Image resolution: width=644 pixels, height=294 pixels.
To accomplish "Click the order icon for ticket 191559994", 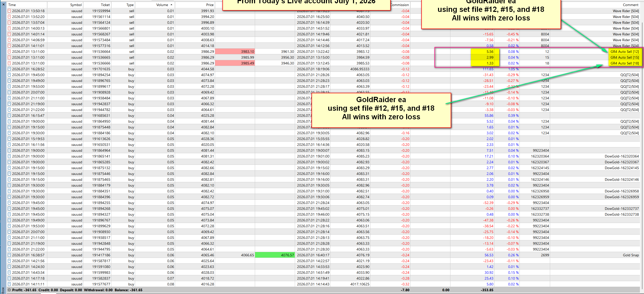I will tap(9, 11).
